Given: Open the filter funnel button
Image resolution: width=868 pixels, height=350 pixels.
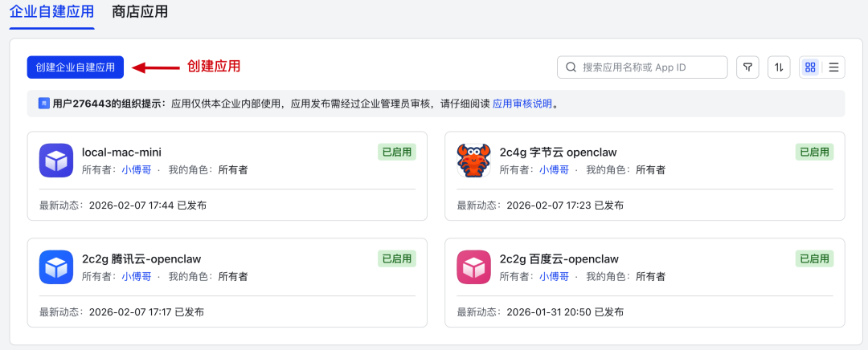Looking at the screenshot, I should (x=747, y=67).
